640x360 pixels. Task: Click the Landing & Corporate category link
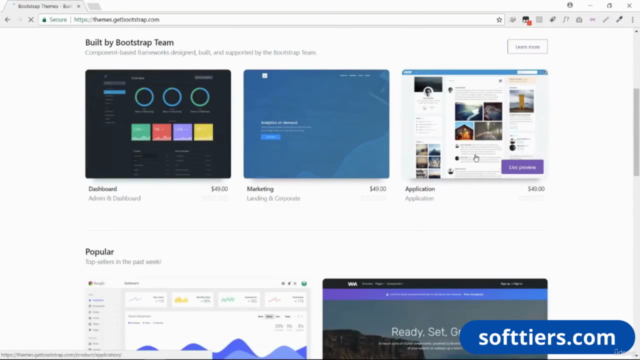273,198
